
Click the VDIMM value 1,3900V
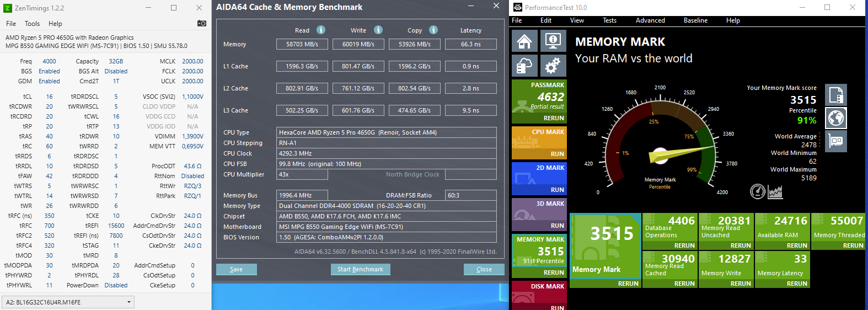pos(192,136)
